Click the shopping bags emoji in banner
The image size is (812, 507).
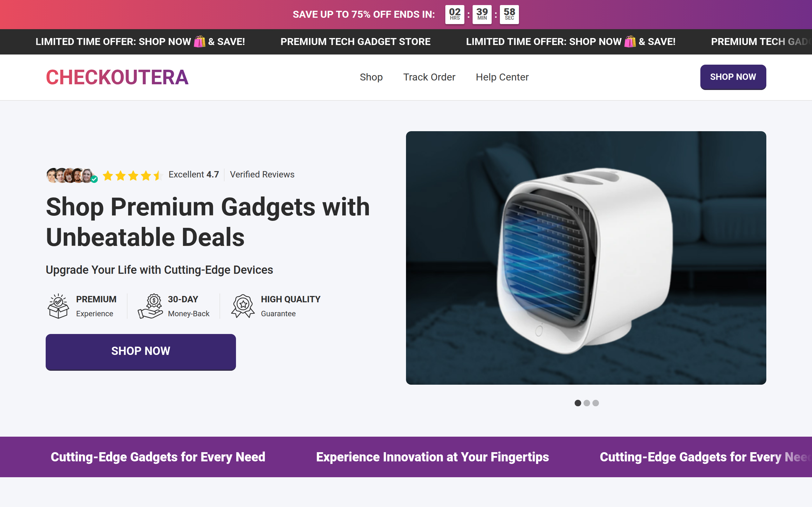click(x=200, y=42)
